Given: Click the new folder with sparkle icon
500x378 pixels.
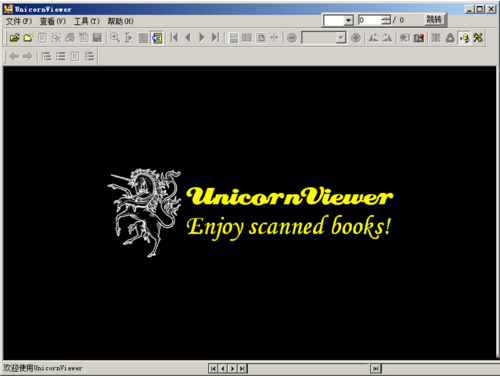Looking at the screenshot, I should [28, 38].
